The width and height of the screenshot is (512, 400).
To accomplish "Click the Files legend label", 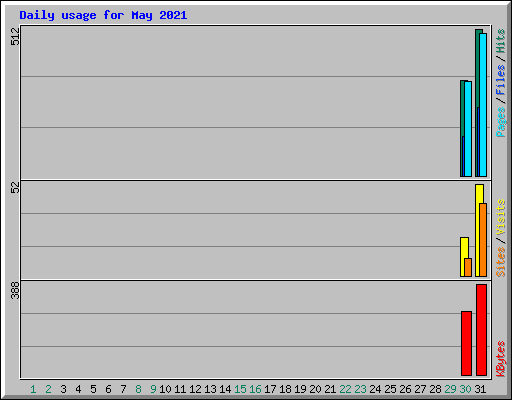I will (500, 80).
